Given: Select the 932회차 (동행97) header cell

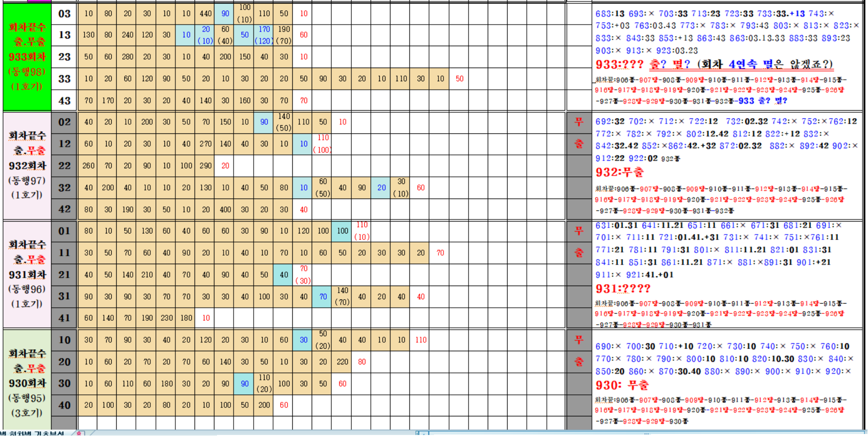Looking at the screenshot, I should coord(27,165).
